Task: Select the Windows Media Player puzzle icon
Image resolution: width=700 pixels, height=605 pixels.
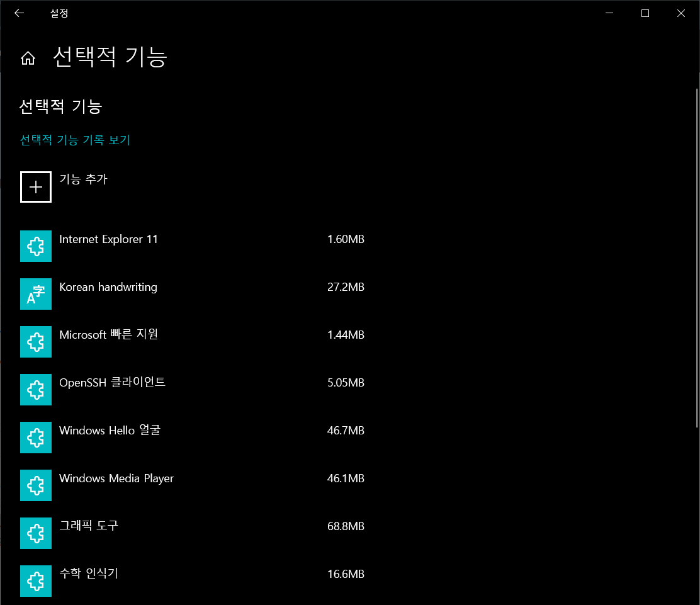Action: [36, 485]
